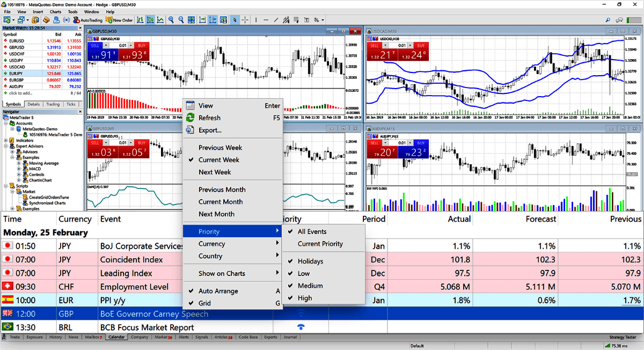Viewport: 644px width, 350px height.
Task: Click the AutoTrading toolbar button
Action: click(91, 20)
